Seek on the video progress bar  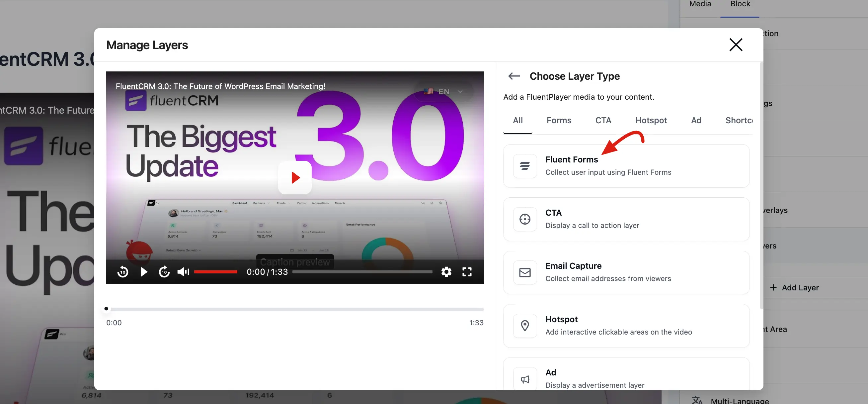click(x=362, y=272)
